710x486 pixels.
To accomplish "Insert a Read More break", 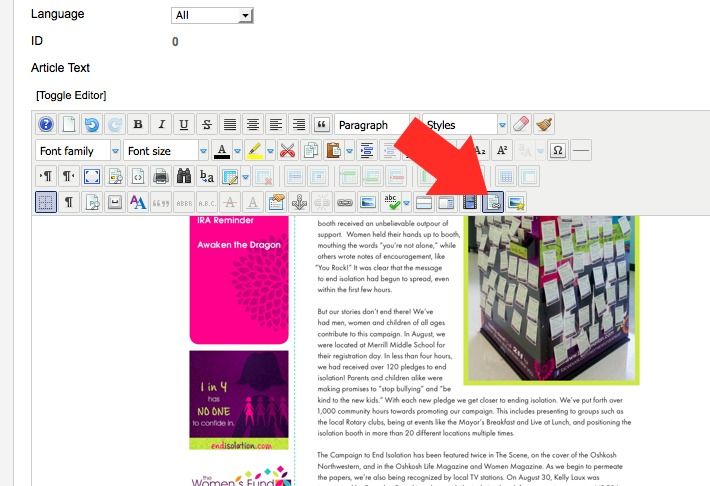I will 423,202.
